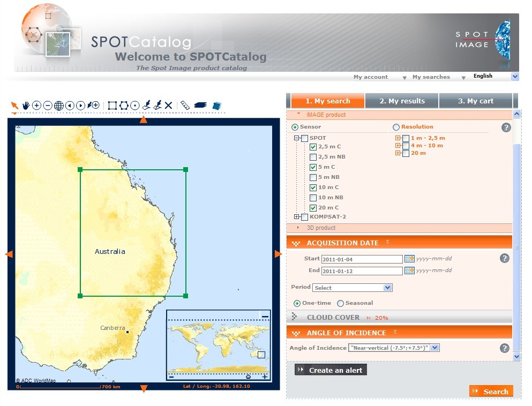Open the map layers stack icon
Image resolution: width=532 pixels, height=406 pixels.
200,105
